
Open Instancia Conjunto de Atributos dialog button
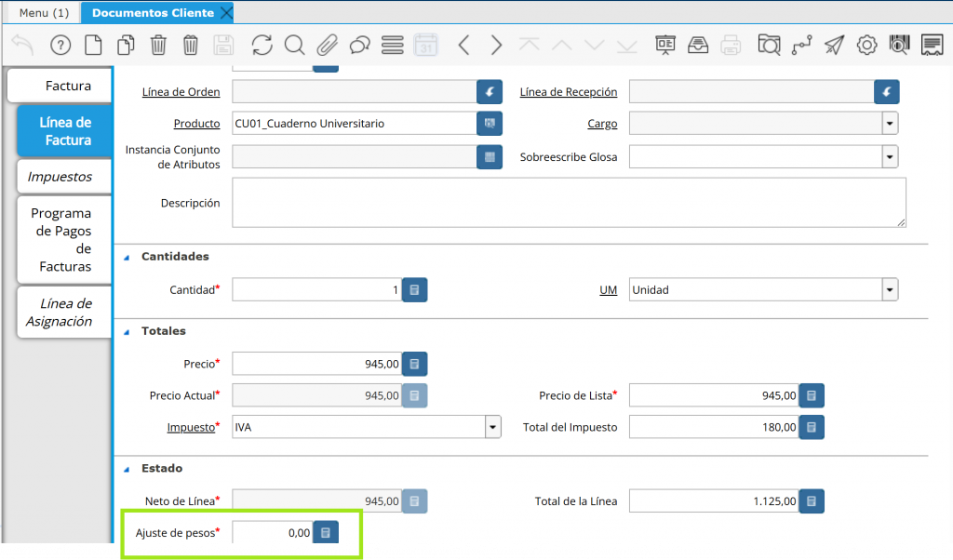490,156
